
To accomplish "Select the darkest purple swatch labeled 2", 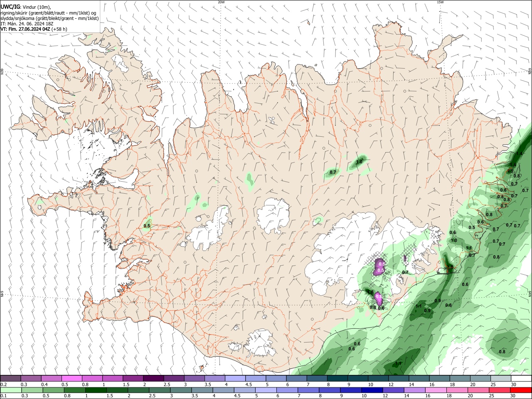I will click(153, 378).
